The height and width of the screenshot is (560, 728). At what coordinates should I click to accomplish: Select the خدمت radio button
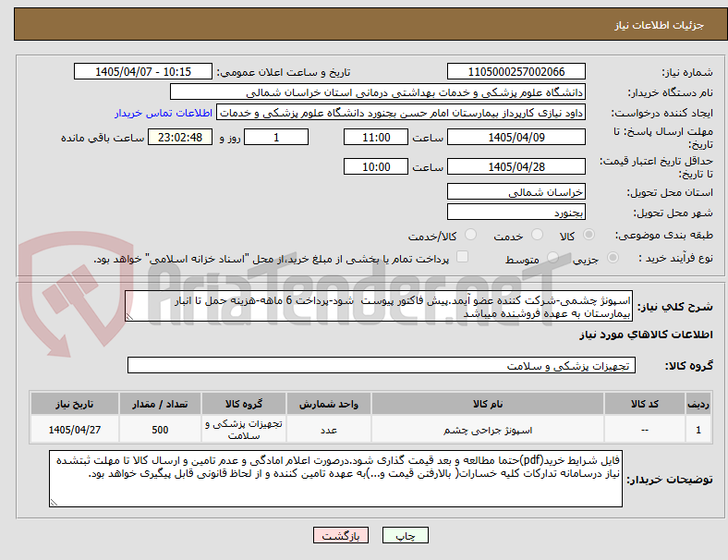[x=537, y=235]
